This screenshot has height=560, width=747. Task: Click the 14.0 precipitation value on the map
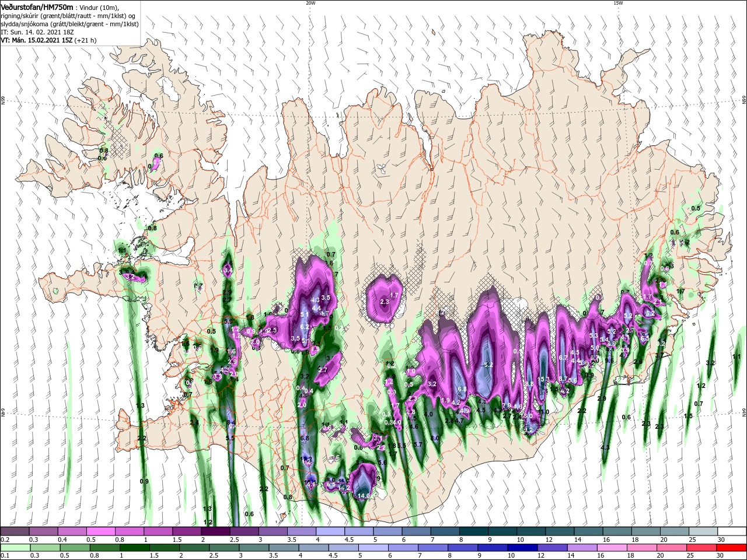point(364,496)
